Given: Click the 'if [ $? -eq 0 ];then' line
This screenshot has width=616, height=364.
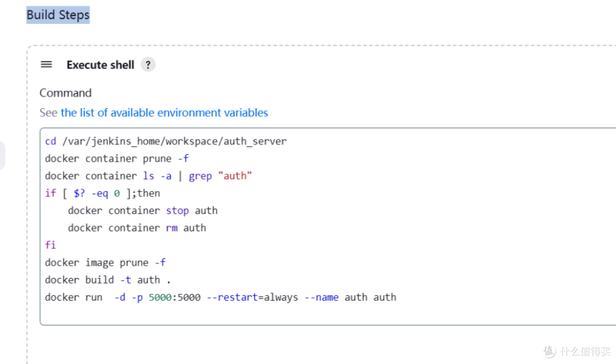Looking at the screenshot, I should (x=103, y=193).
